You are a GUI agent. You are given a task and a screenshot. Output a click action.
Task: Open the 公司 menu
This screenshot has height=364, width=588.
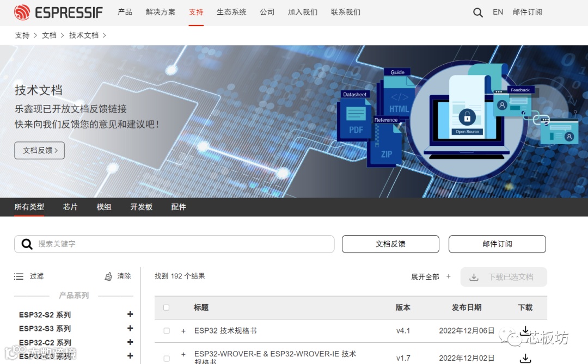point(267,12)
